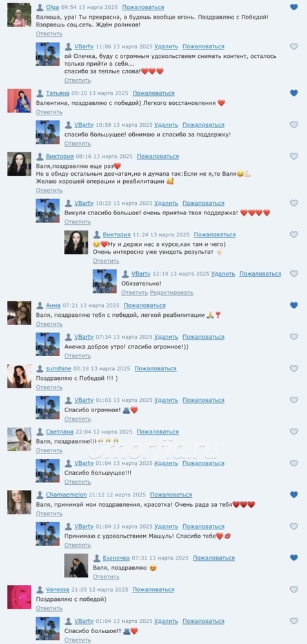Like Olga's comment with the heart icon
Screen dimensions: 307x644
pyautogui.click(x=294, y=7)
